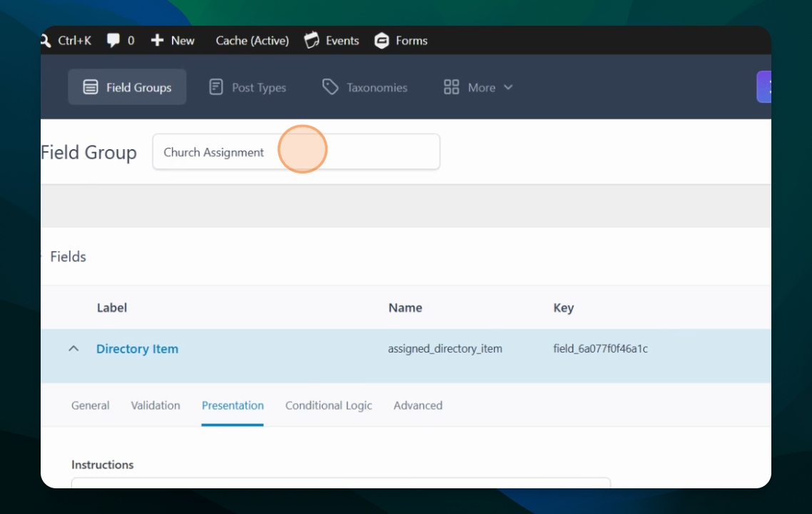Open Cache (Active) menu
812x514 pixels.
[x=252, y=41]
